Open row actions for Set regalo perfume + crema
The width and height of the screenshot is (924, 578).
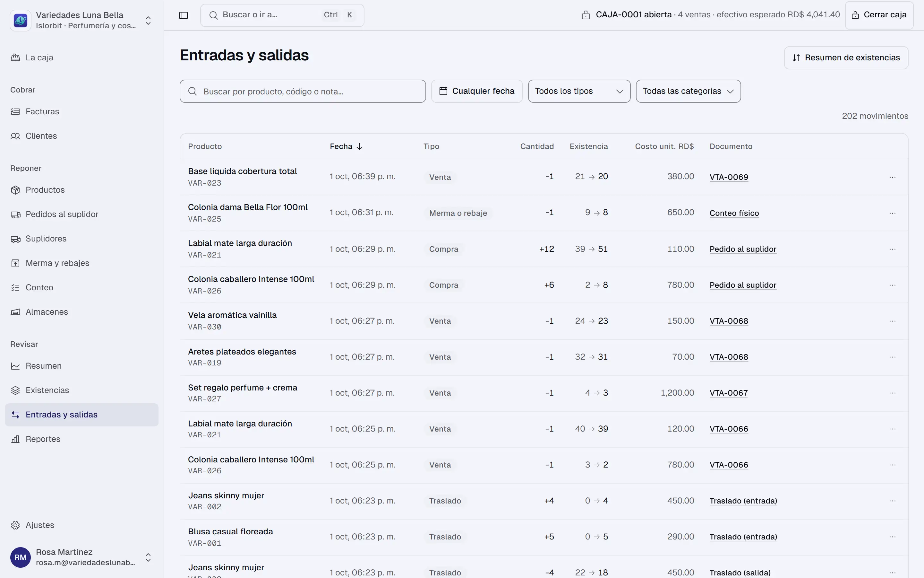pyautogui.click(x=892, y=393)
